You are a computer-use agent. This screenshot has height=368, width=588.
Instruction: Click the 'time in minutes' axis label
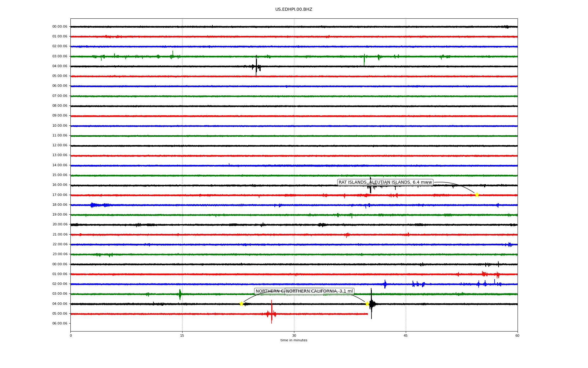(x=294, y=340)
